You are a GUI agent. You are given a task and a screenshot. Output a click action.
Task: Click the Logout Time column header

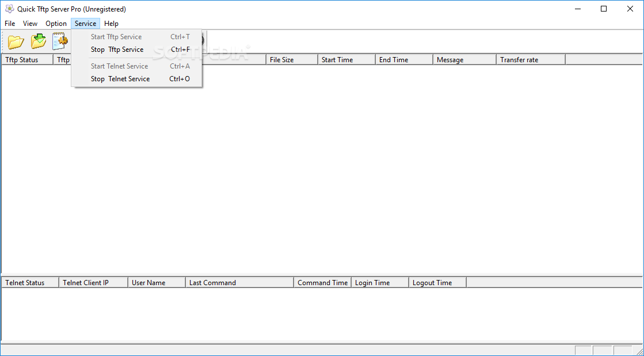click(x=438, y=282)
